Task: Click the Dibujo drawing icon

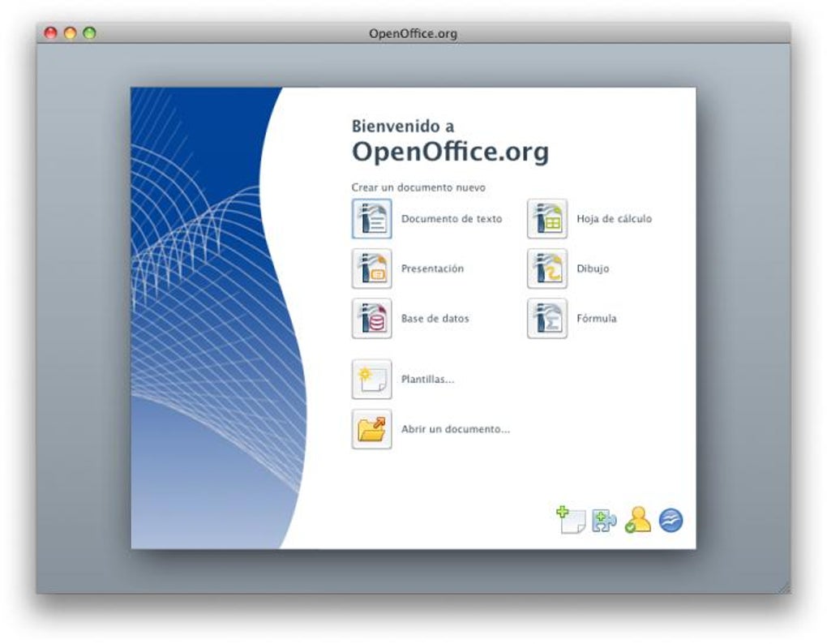Action: (547, 268)
